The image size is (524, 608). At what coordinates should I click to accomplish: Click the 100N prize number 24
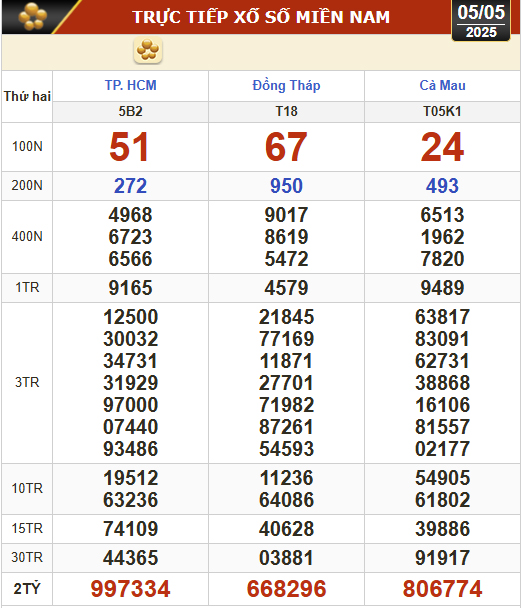(x=443, y=147)
